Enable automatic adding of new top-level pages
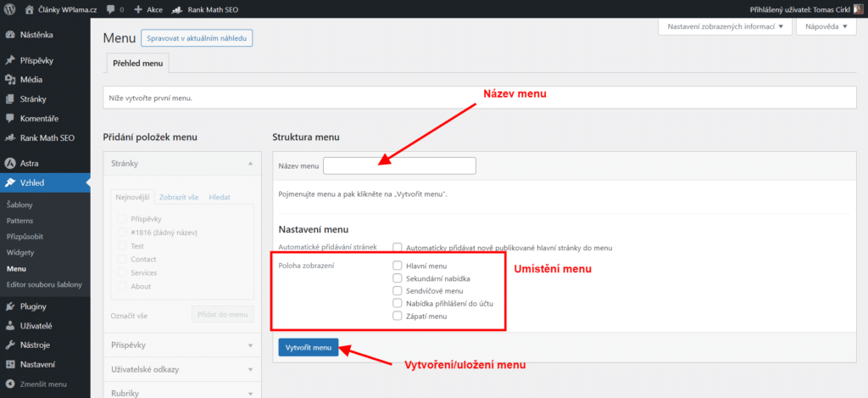868x398 pixels. pos(397,248)
